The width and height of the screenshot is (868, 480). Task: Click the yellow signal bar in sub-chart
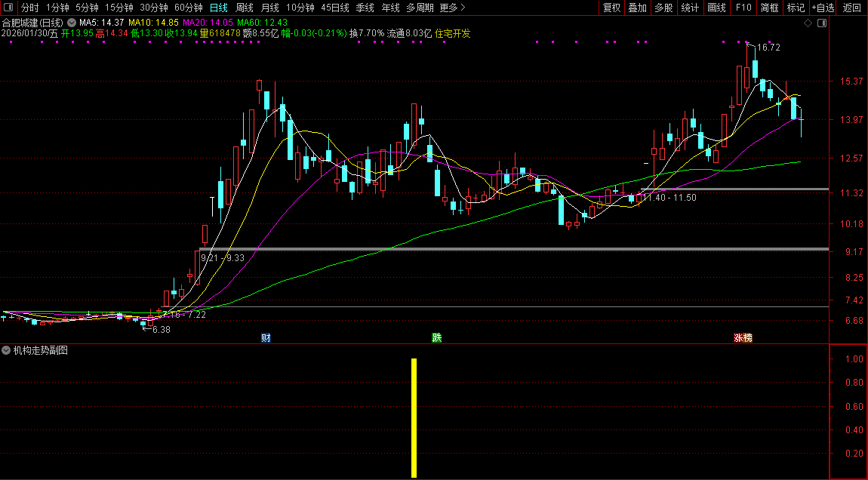click(414, 418)
